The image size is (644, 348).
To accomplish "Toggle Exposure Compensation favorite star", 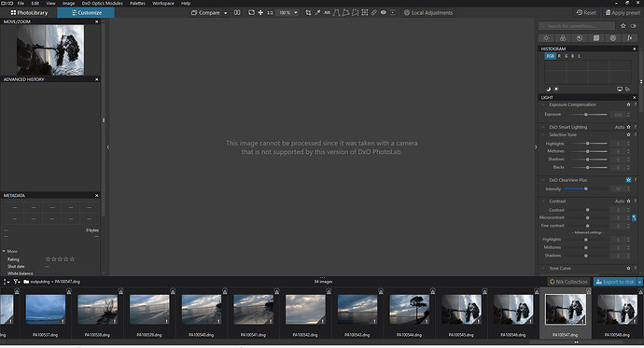I will tap(628, 104).
